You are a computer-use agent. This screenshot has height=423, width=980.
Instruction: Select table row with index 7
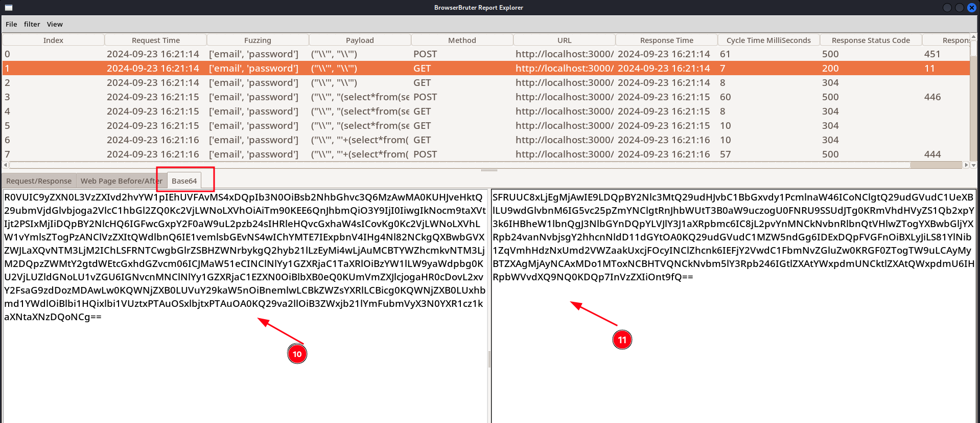tap(486, 154)
